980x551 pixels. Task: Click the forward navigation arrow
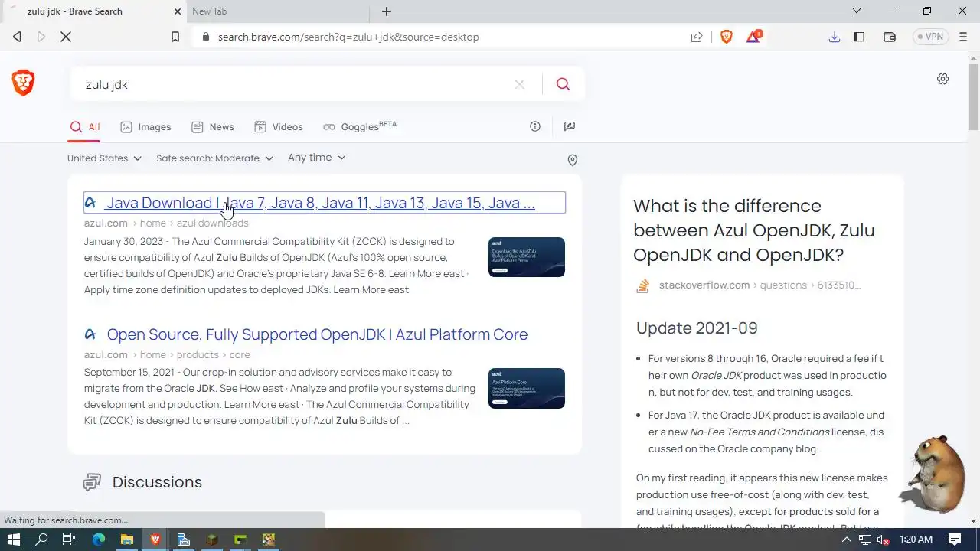[x=41, y=37]
